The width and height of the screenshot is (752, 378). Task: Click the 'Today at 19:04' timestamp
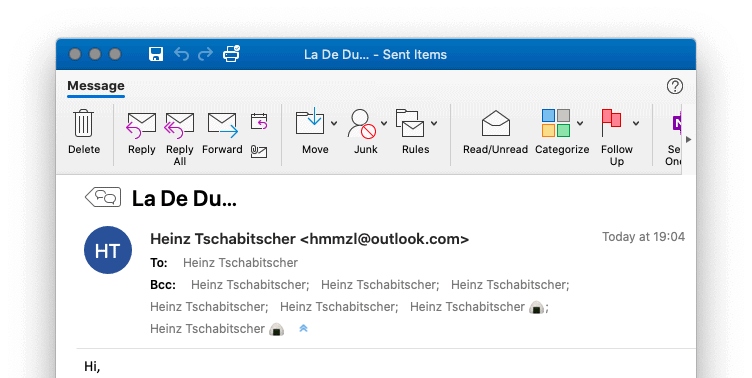(643, 236)
